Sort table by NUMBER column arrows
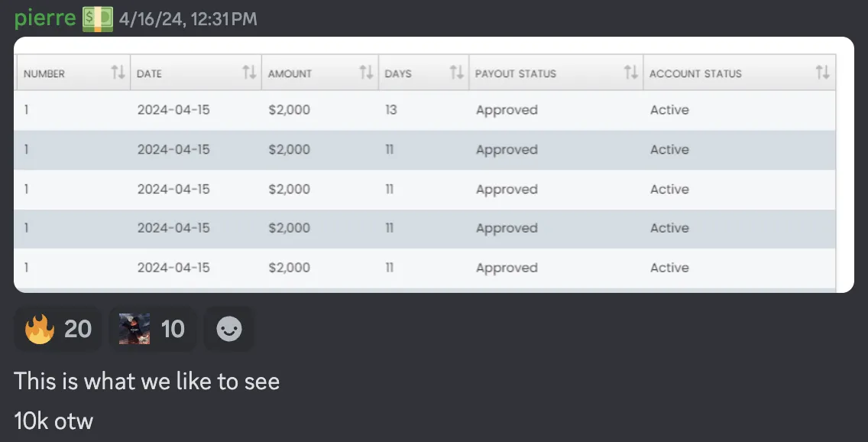The image size is (868, 442). [118, 72]
